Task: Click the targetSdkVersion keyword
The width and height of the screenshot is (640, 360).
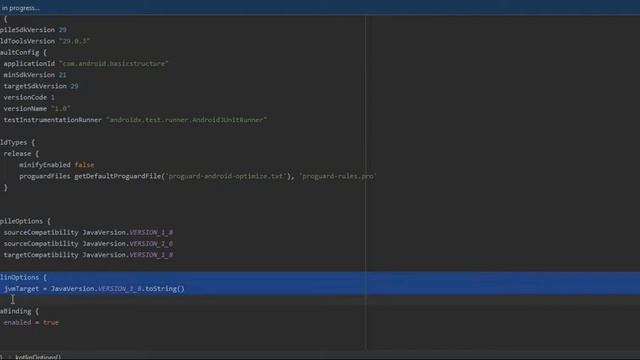Action: tap(35, 86)
